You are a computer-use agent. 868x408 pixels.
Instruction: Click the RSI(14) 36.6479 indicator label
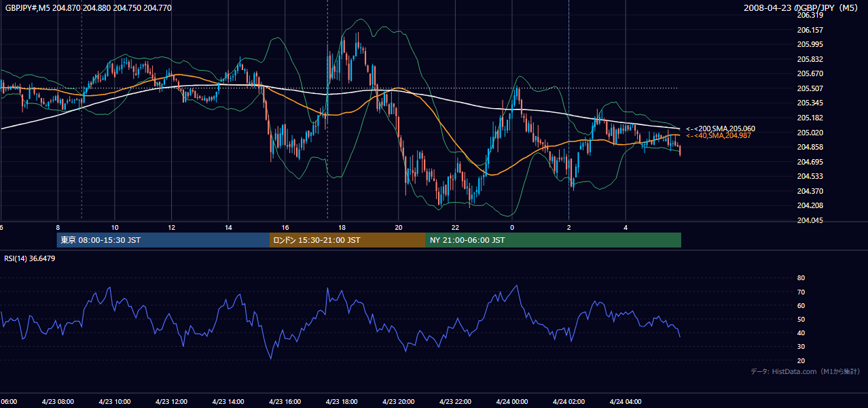click(30, 258)
